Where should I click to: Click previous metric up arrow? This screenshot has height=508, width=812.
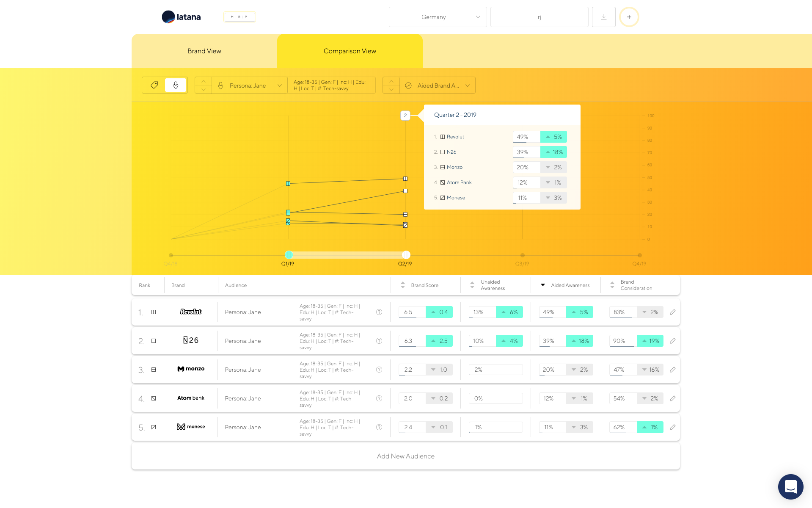tap(391, 81)
